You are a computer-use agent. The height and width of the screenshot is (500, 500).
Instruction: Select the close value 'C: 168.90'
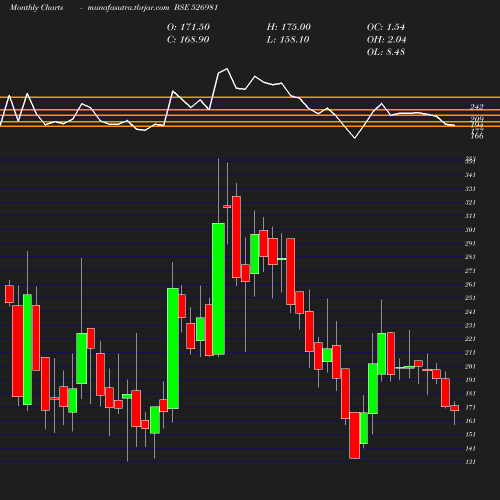pyautogui.click(x=188, y=40)
